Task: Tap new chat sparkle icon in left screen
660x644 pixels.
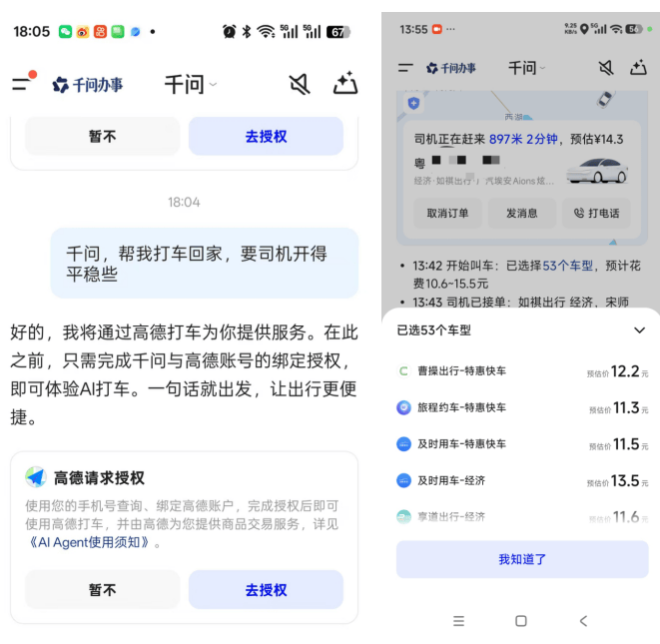Action: pyautogui.click(x=345, y=84)
